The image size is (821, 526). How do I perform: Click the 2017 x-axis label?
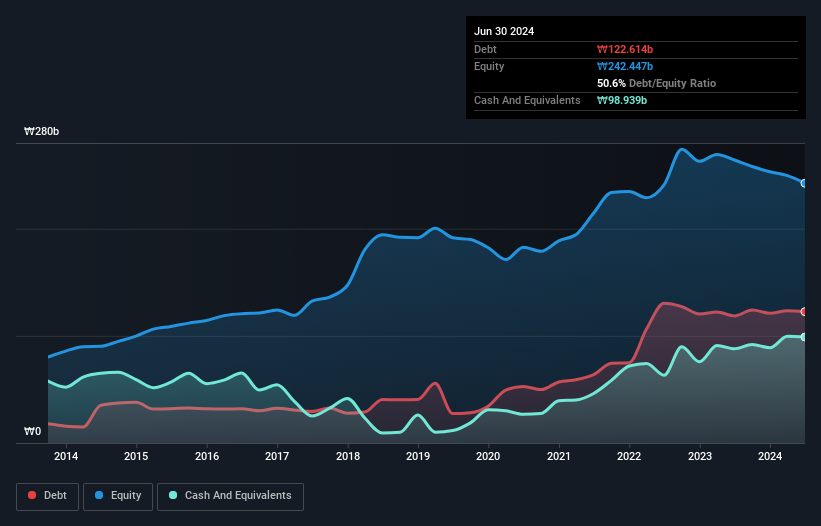(x=277, y=456)
